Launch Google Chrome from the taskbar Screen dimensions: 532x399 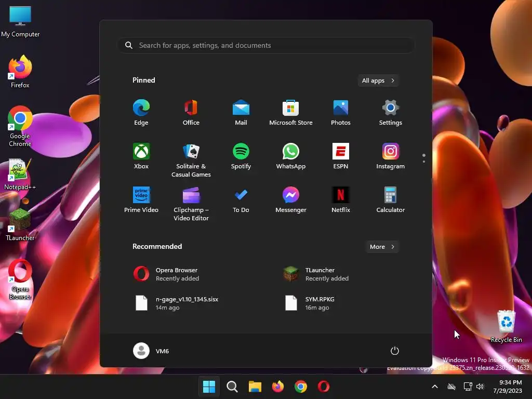[301, 387]
